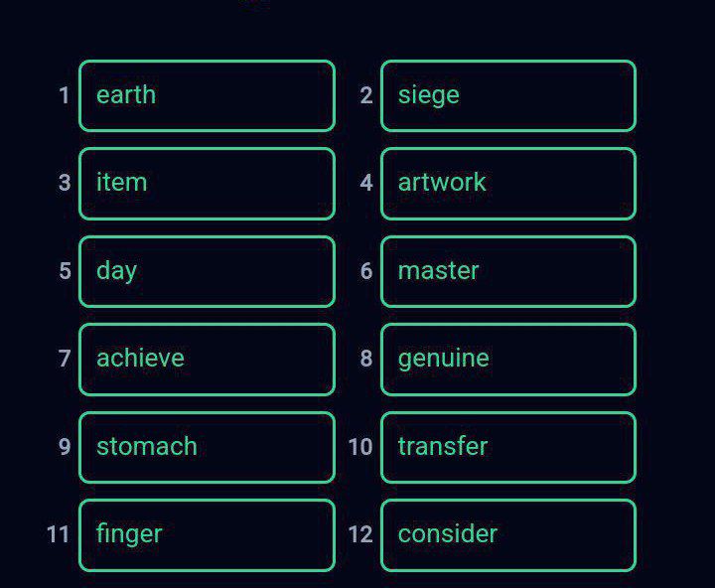Select the 'genuine' word field
Image resolution: width=715 pixels, height=588 pixels.
[x=507, y=359]
